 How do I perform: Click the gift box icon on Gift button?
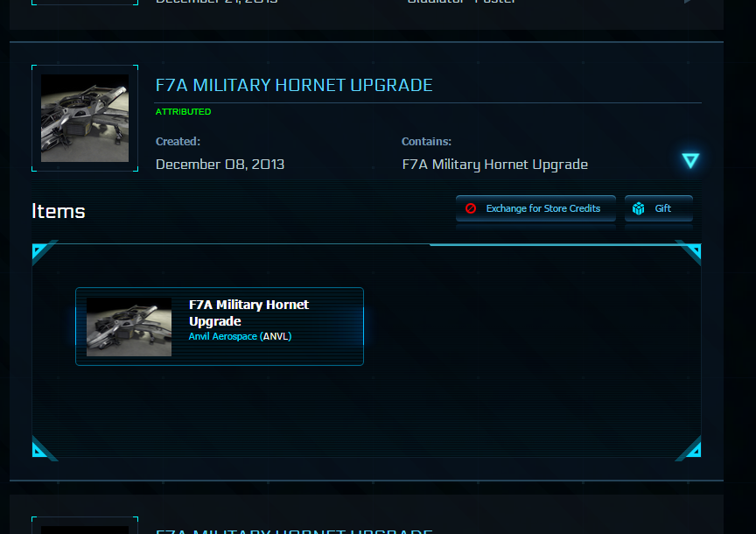click(x=640, y=208)
